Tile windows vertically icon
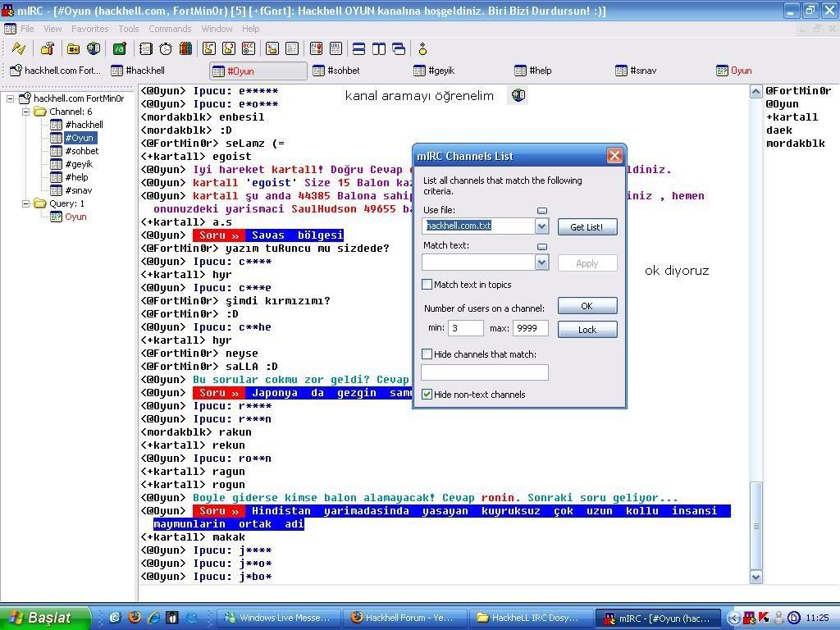 [379, 48]
